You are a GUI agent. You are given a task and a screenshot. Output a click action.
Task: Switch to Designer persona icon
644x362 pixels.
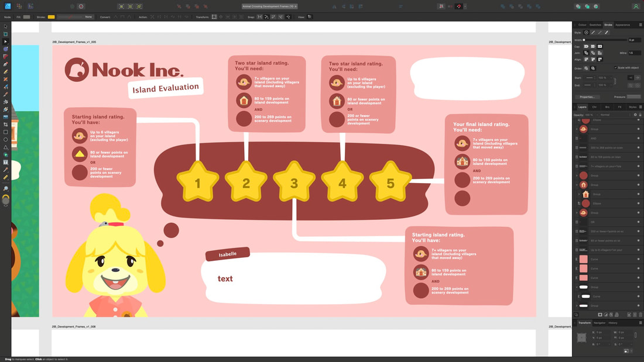click(8, 6)
